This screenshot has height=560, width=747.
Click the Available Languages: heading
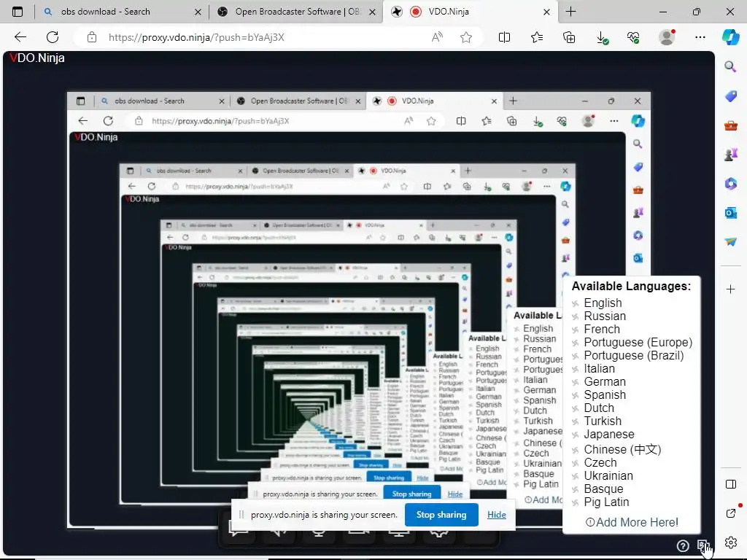[x=631, y=286]
